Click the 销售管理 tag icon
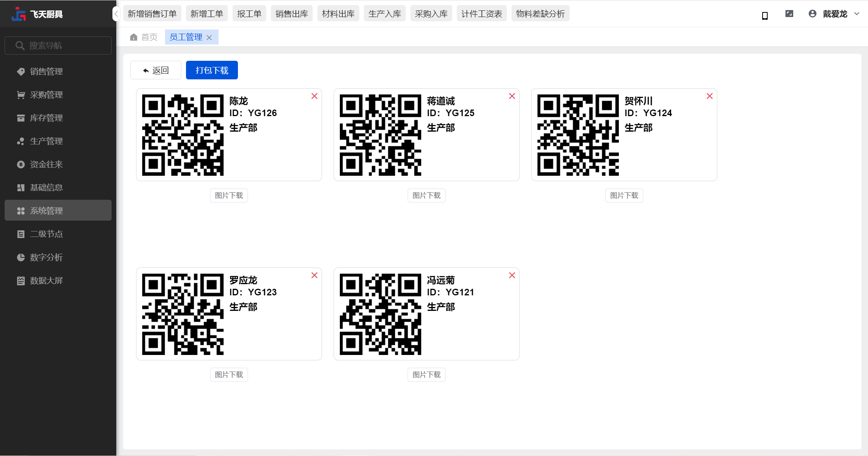The image size is (868, 456). pos(21,72)
